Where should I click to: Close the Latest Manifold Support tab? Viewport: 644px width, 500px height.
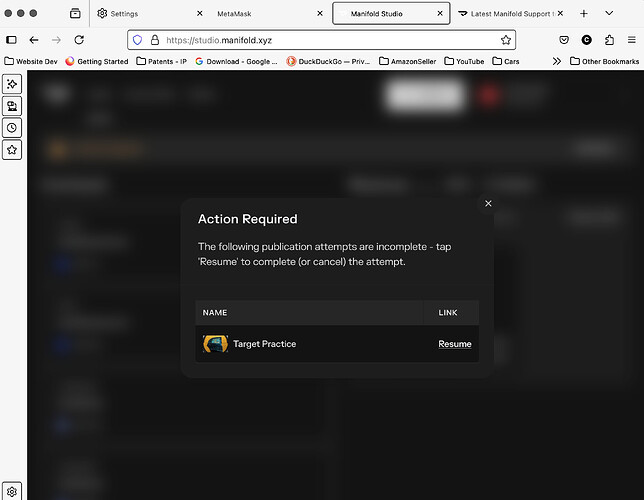pos(560,14)
